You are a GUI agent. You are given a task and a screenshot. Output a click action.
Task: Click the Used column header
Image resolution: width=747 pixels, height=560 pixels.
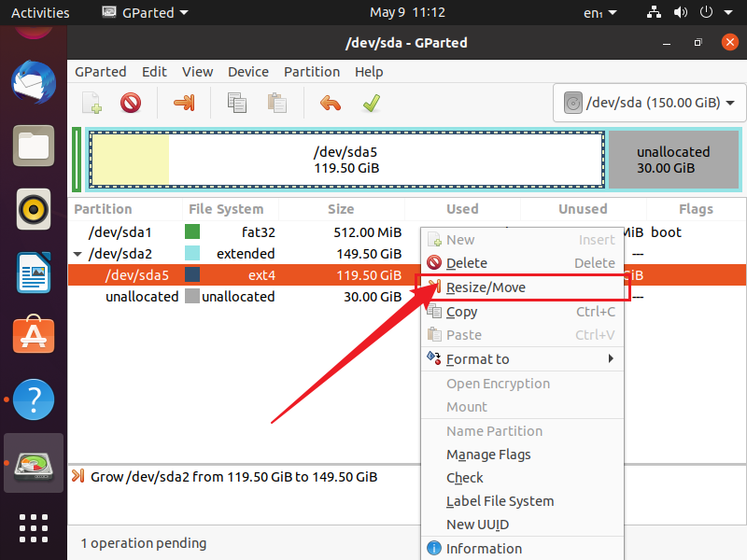tap(462, 209)
